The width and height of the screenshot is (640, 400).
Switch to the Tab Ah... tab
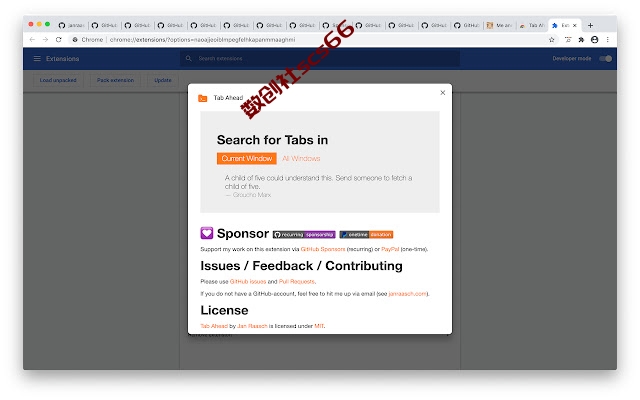pos(532,25)
